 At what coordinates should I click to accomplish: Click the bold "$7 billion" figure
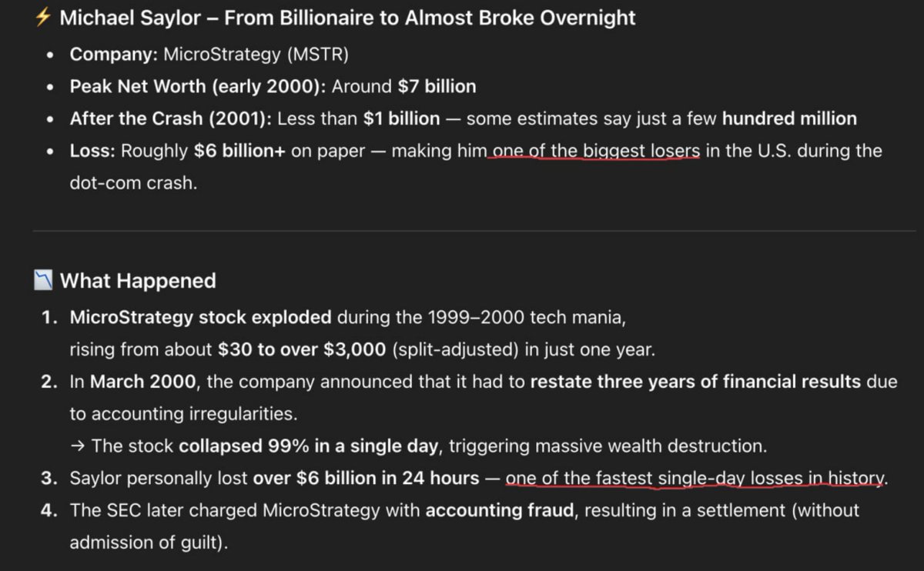437,87
